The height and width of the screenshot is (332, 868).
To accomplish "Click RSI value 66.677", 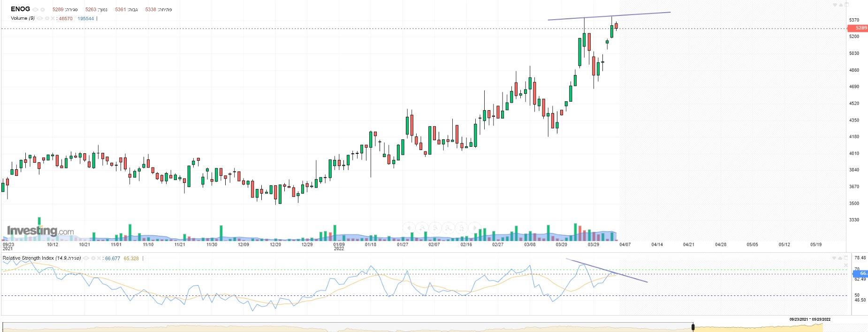I will (x=113, y=258).
